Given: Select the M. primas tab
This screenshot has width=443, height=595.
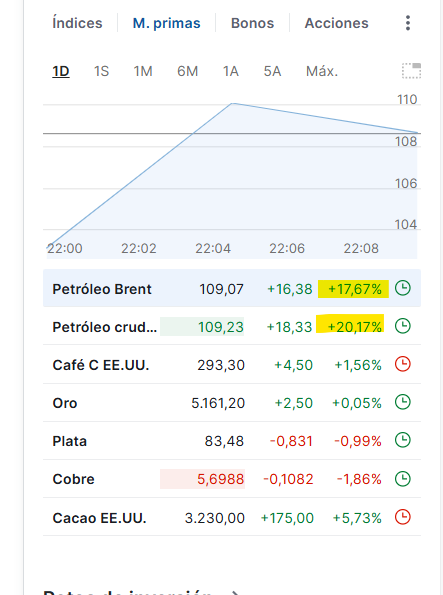Looking at the screenshot, I should pos(166,23).
